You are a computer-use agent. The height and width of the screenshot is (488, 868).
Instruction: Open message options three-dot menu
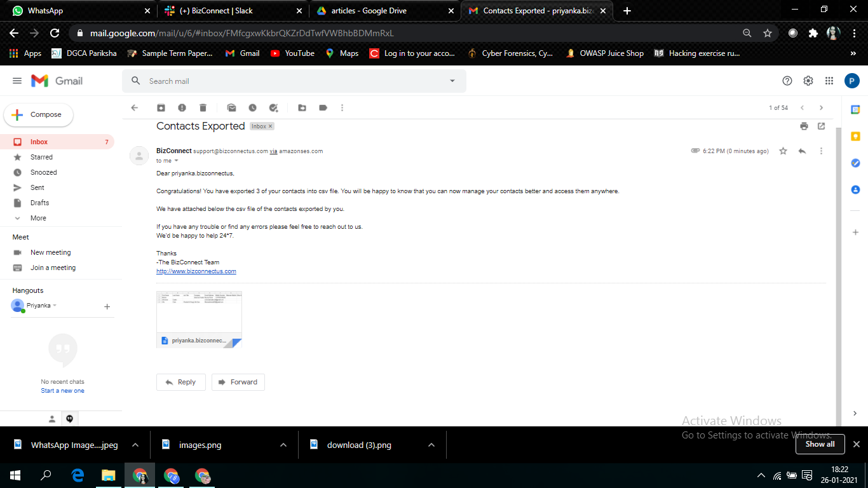[x=821, y=151]
